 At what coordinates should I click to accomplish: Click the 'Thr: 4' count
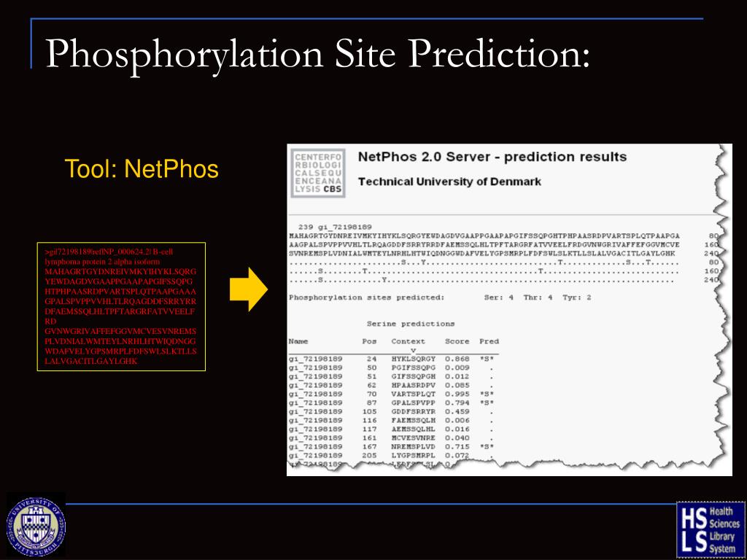(538, 297)
